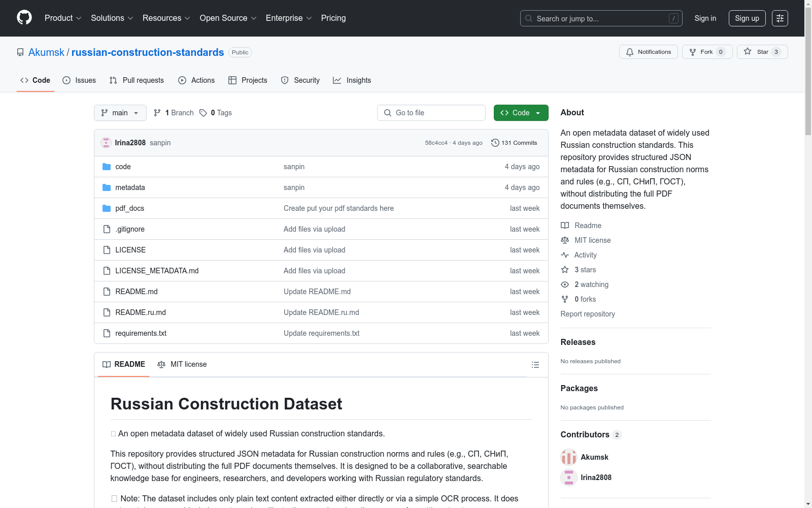Switch to the Actions tab
Viewport: 812px width, 508px height.
[196, 80]
